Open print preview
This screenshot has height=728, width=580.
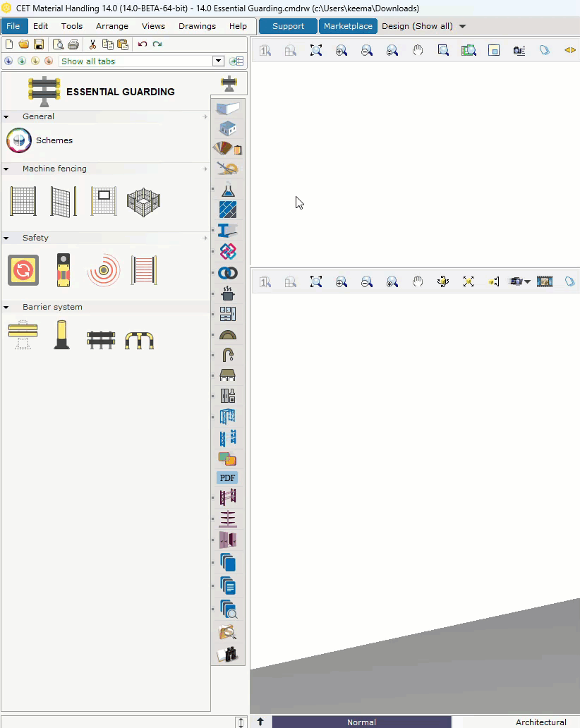[x=58, y=44]
